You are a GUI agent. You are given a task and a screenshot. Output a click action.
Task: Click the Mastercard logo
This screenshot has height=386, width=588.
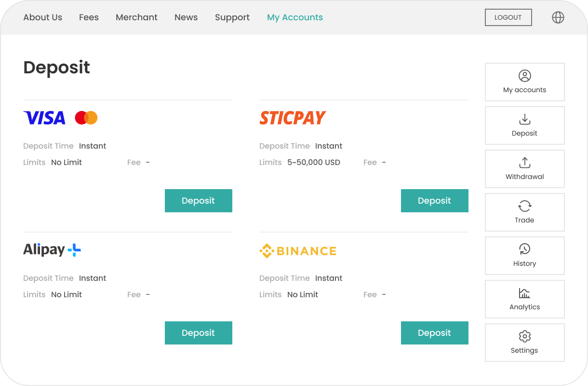click(x=86, y=118)
